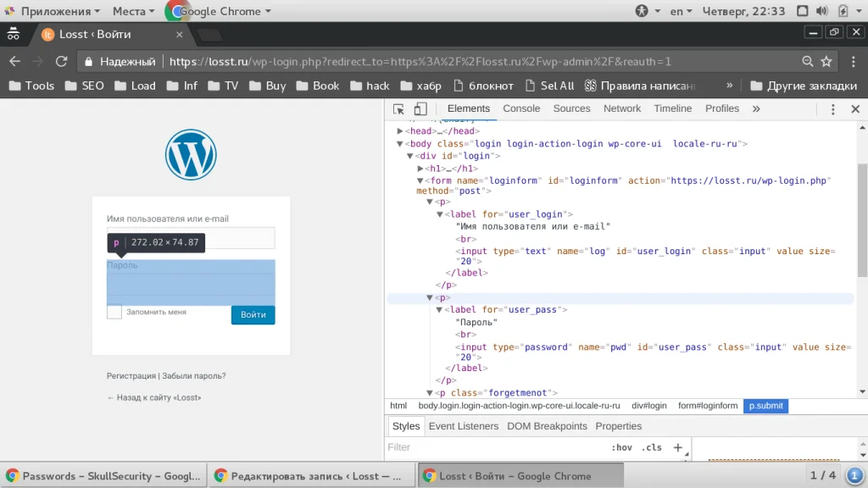Click the WordPress logo on login page
Image resolution: width=868 pixels, height=488 pixels.
(191, 155)
